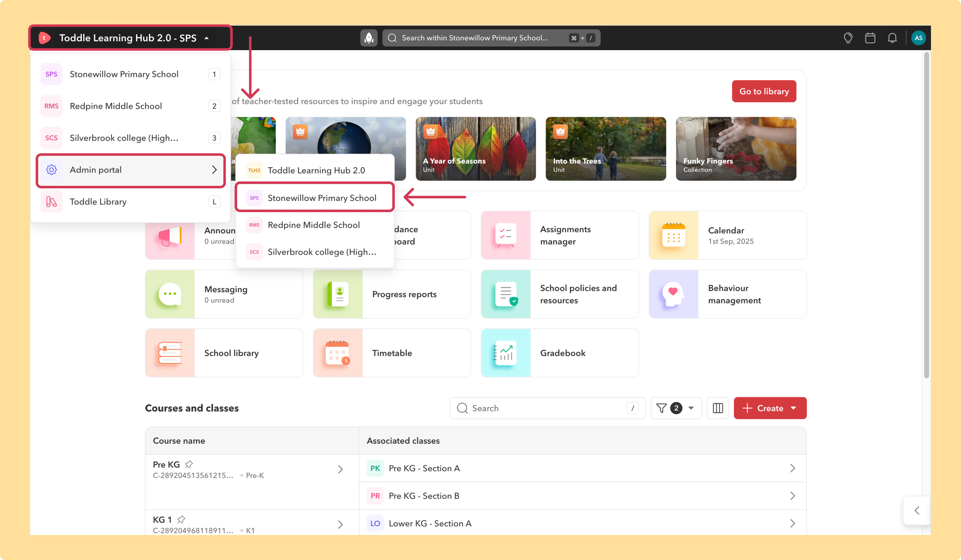Click the Gradebook chart icon
The image size is (961, 560).
[505, 353]
